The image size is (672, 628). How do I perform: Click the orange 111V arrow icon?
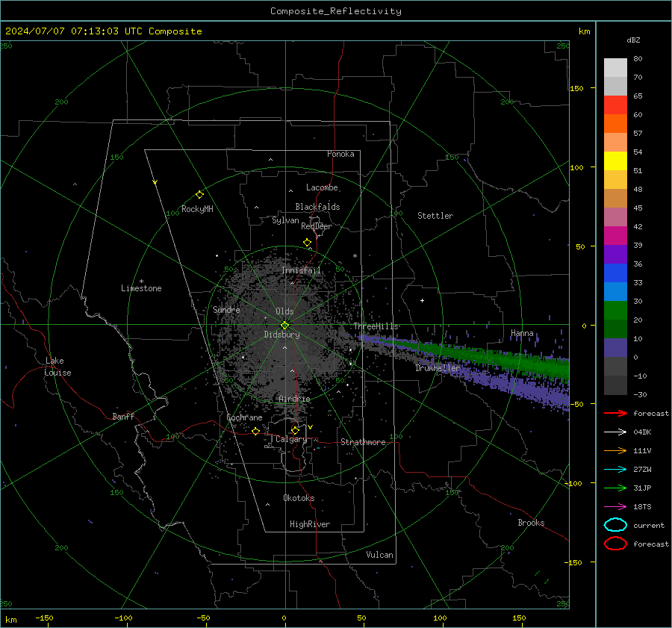click(x=615, y=450)
